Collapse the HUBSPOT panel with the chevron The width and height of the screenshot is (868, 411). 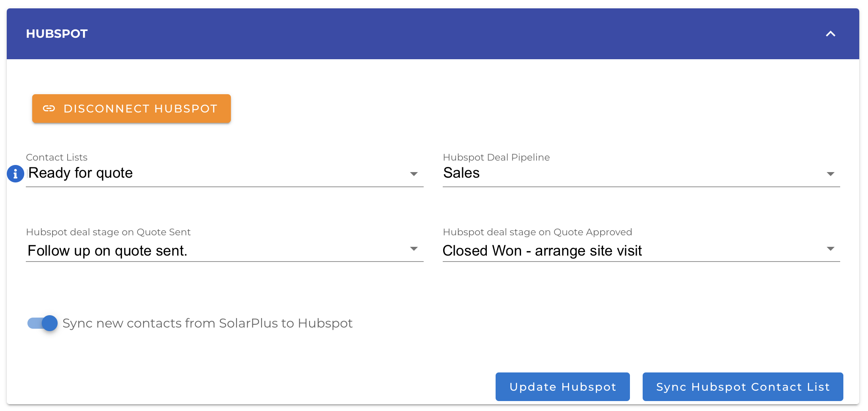830,34
